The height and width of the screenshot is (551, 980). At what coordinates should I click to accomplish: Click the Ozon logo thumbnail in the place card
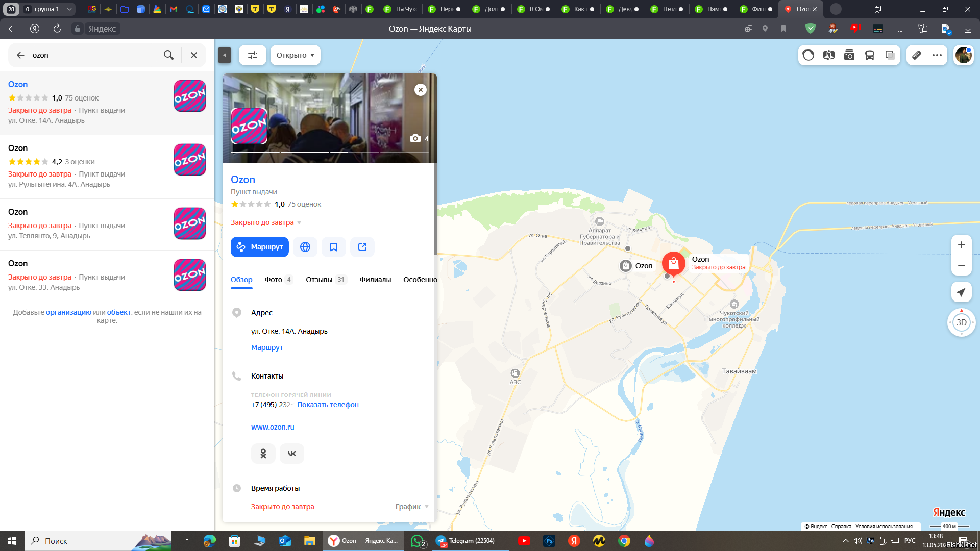pyautogui.click(x=249, y=126)
